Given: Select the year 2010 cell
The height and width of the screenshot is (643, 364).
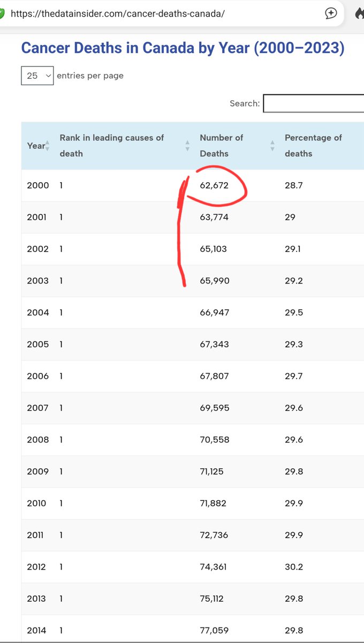Looking at the screenshot, I should tap(36, 503).
